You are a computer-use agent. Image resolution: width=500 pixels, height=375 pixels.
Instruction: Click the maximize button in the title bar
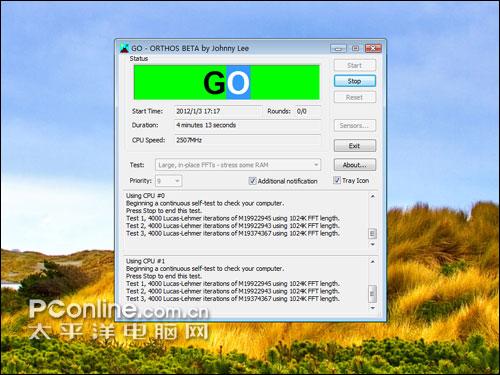coord(356,49)
